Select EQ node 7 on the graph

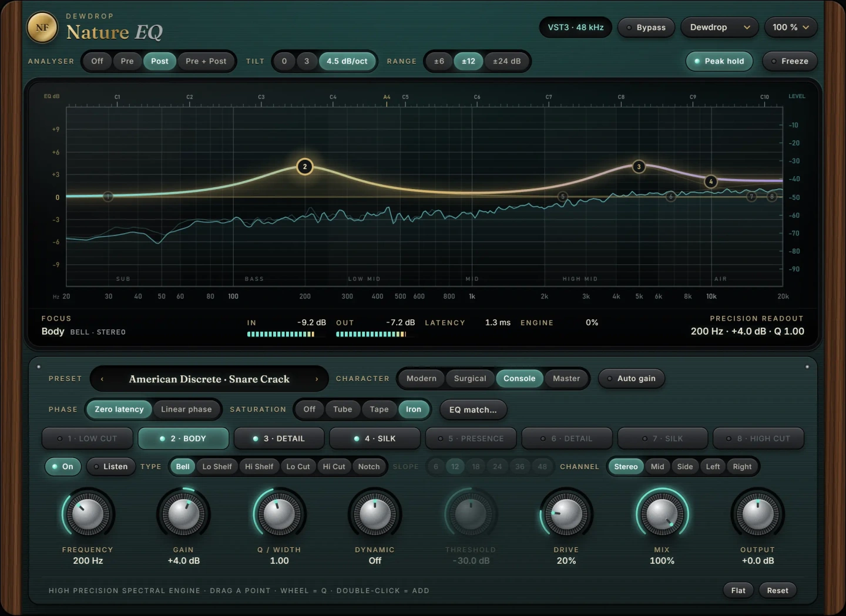click(x=751, y=197)
